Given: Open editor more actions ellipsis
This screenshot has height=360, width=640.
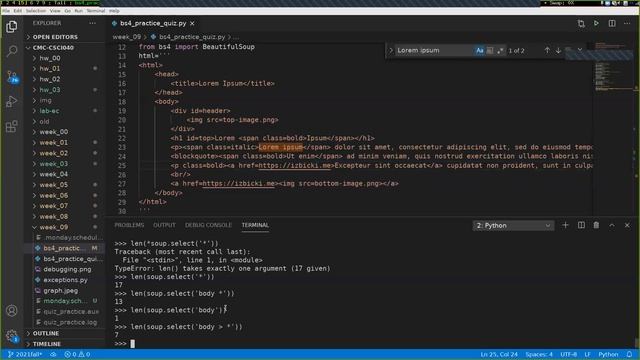Looking at the screenshot, I should (x=627, y=23).
